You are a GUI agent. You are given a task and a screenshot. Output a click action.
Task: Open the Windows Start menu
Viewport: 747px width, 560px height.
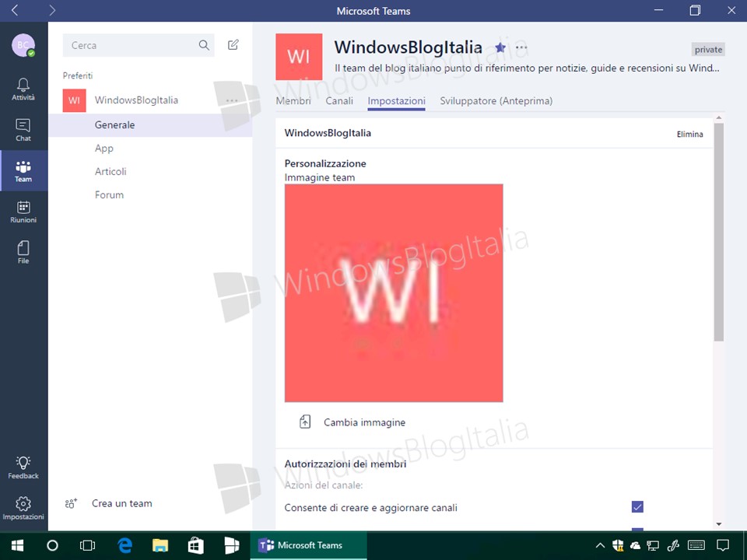(x=18, y=545)
